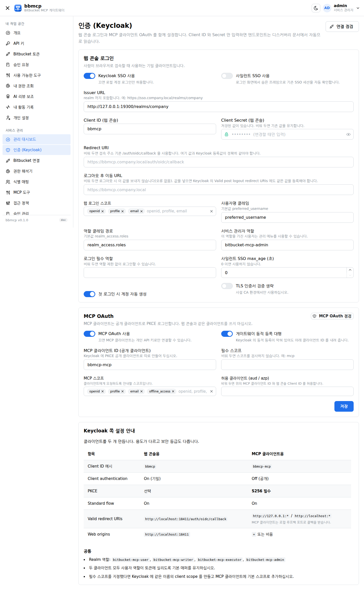Click the 사용 가능한 도구 fork-knife icon
Screen dimensions: 364x595
(x=8, y=75)
